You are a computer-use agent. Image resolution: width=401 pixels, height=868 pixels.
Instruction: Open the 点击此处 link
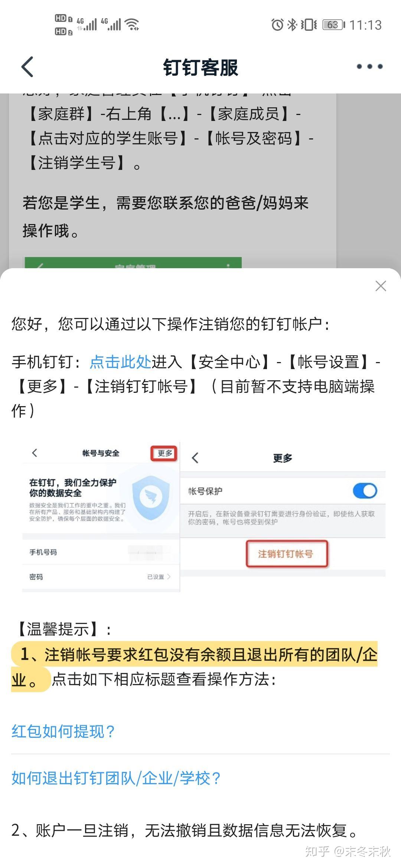[120, 362]
